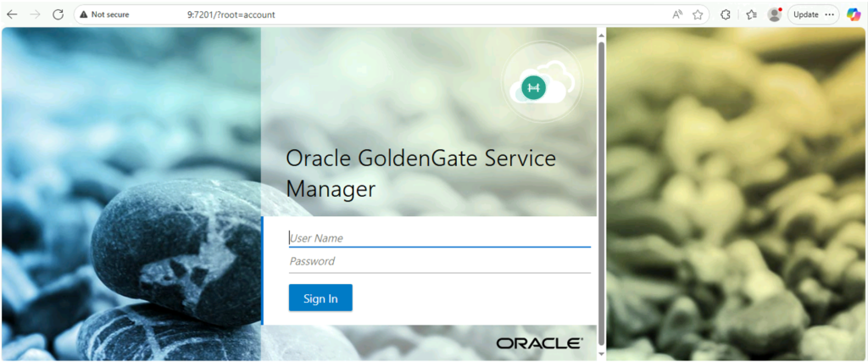This screenshot has width=868, height=362.
Task: Open the three-dots settings menu
Action: tap(829, 15)
